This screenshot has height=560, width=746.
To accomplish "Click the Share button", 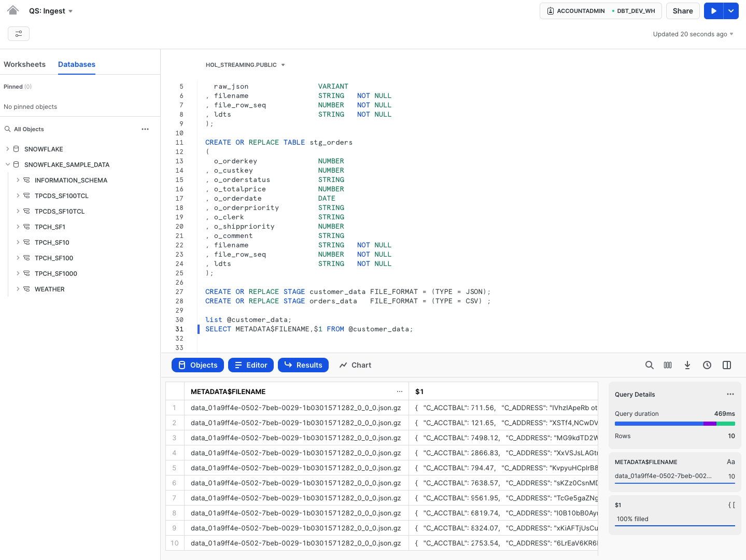I will [x=682, y=10].
